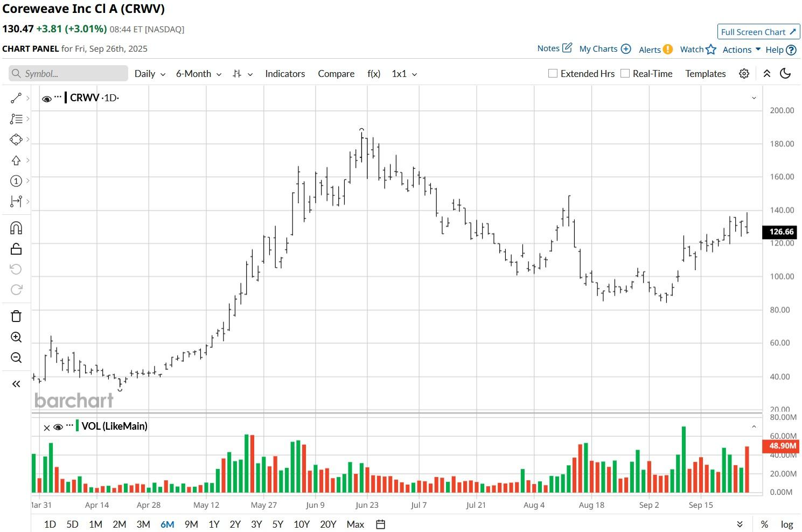Zoom in on the chart
This screenshot has height=532, width=802.
[x=16, y=337]
